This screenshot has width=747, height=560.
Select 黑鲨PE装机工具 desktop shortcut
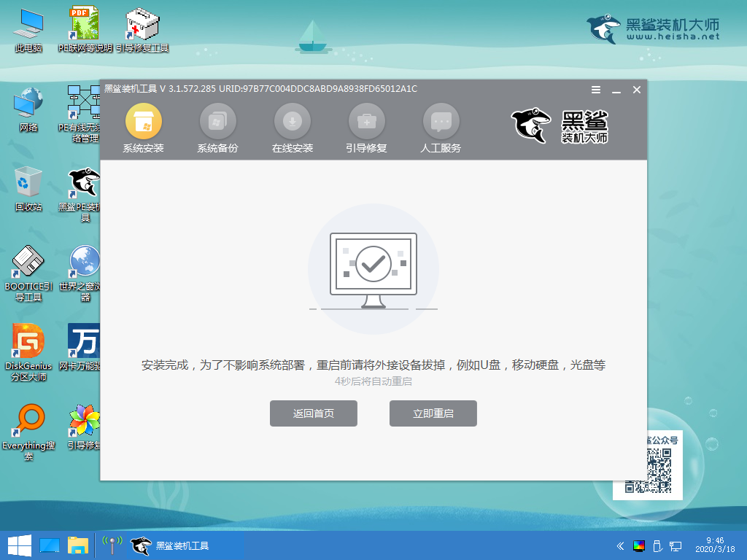(79, 195)
